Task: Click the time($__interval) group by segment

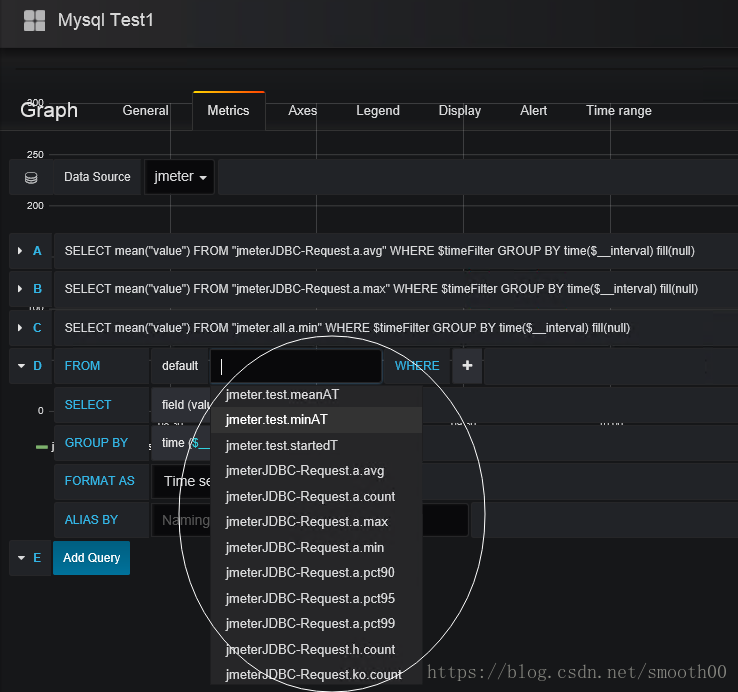Action: coord(181,443)
